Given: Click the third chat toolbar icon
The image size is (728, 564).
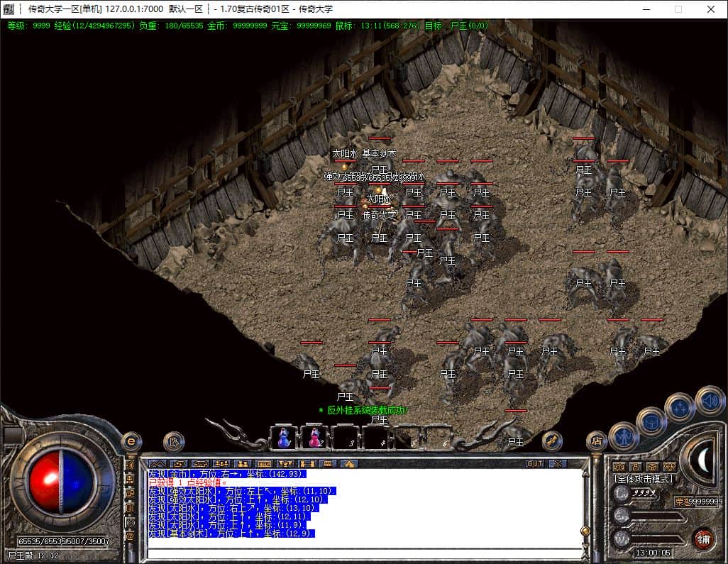Looking at the screenshot, I should point(200,463).
